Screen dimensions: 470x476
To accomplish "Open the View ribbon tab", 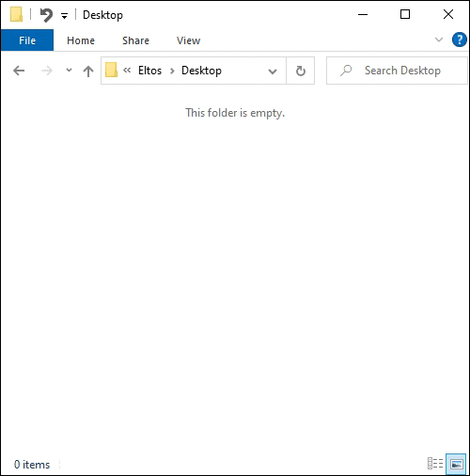I will (x=188, y=40).
